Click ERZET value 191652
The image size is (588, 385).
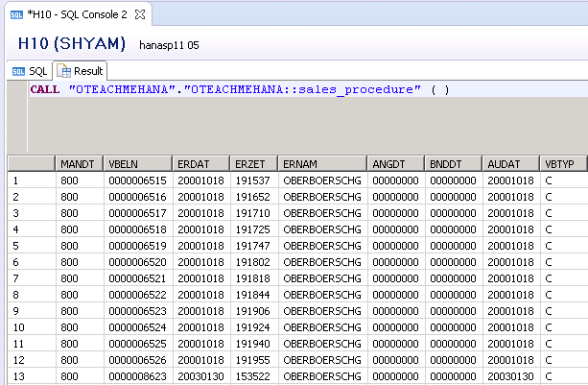point(252,197)
